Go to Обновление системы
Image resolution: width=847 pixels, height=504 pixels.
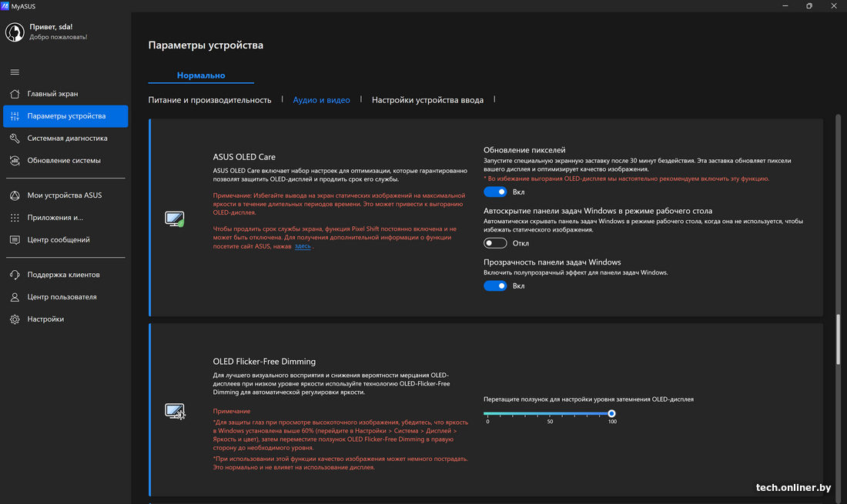(x=65, y=160)
